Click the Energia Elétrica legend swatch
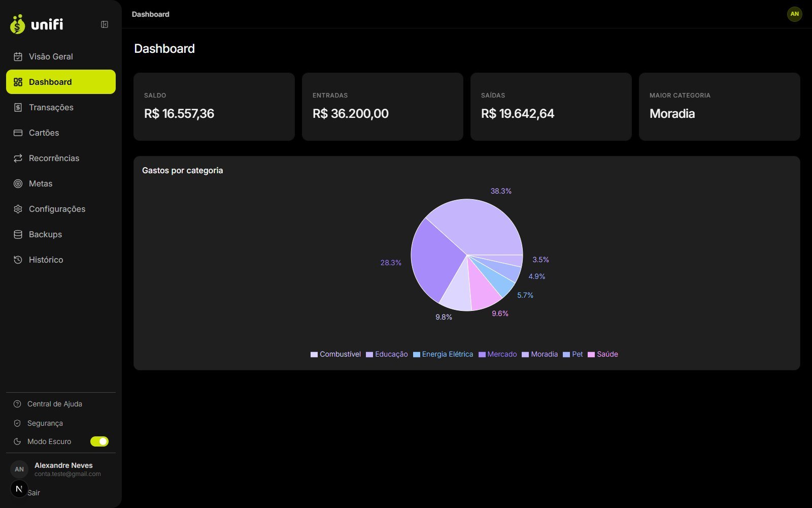Viewport: 812px width, 508px height. coord(417,355)
